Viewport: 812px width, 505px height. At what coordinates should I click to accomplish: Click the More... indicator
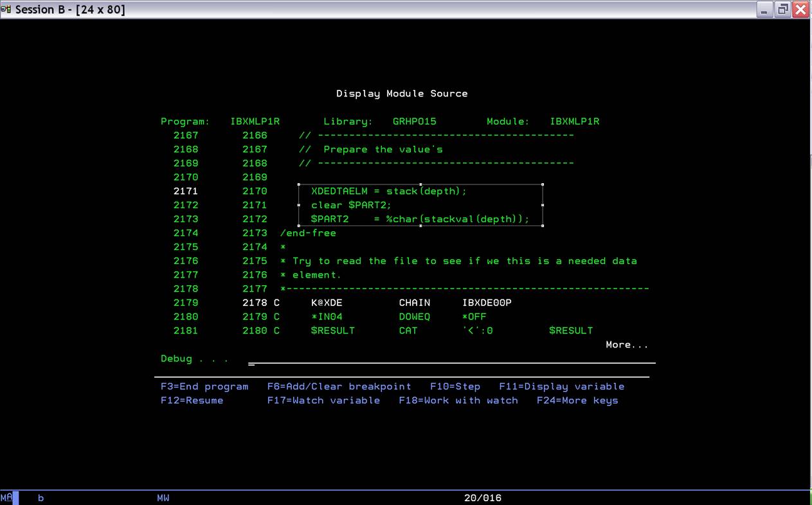point(627,344)
